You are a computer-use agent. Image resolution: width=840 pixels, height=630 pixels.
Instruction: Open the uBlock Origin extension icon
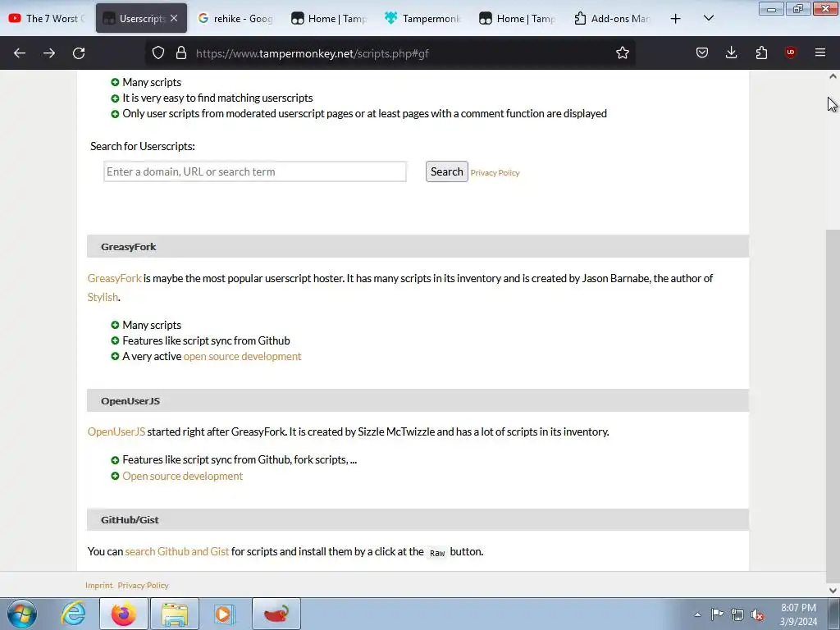(x=790, y=52)
